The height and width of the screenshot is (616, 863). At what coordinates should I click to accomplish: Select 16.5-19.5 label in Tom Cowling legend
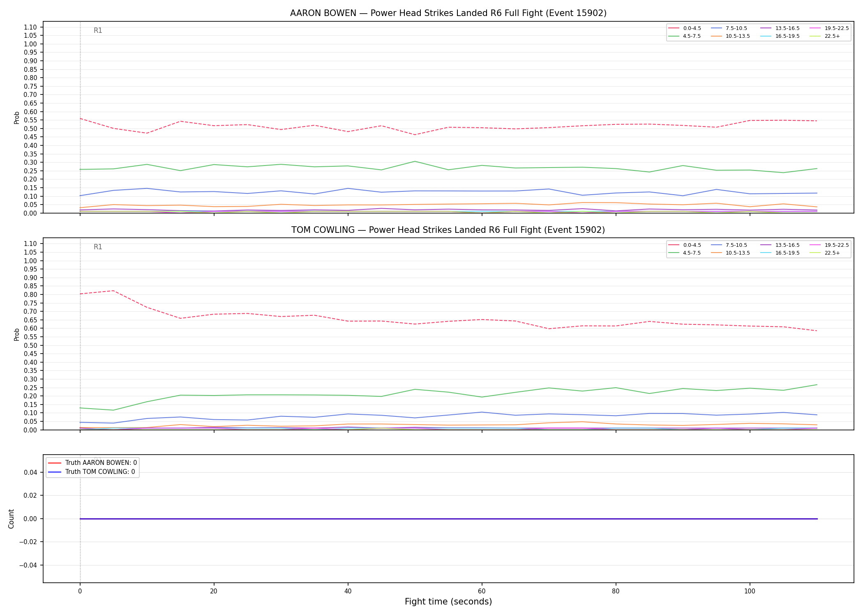[787, 253]
